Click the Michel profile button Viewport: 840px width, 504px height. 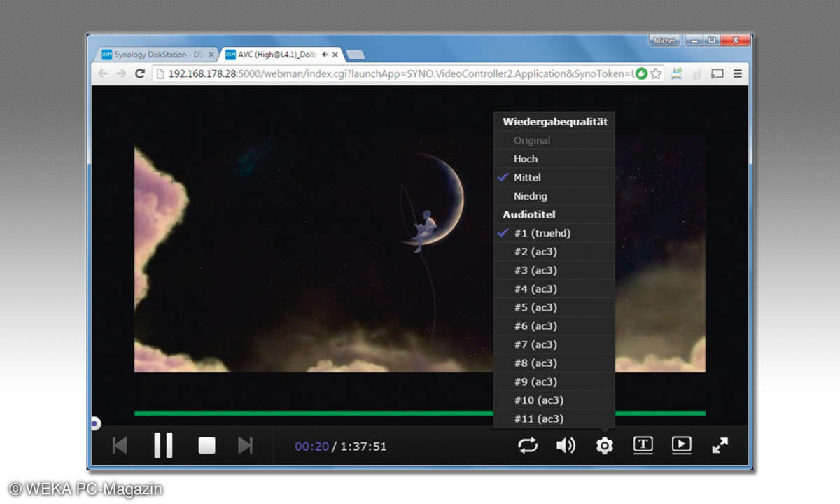[664, 41]
